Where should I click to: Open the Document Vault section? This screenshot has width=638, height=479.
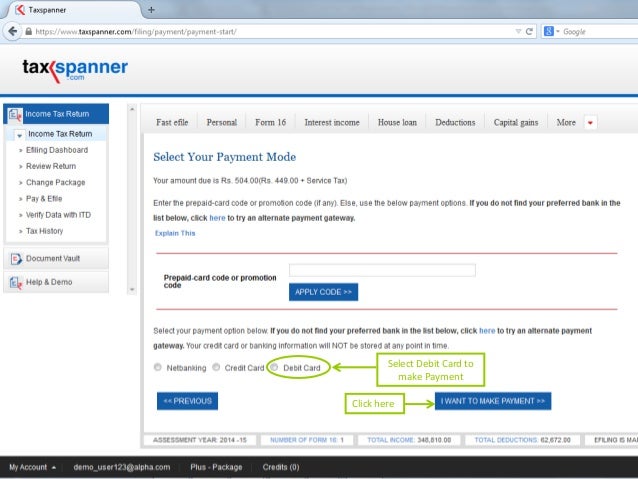56,259
